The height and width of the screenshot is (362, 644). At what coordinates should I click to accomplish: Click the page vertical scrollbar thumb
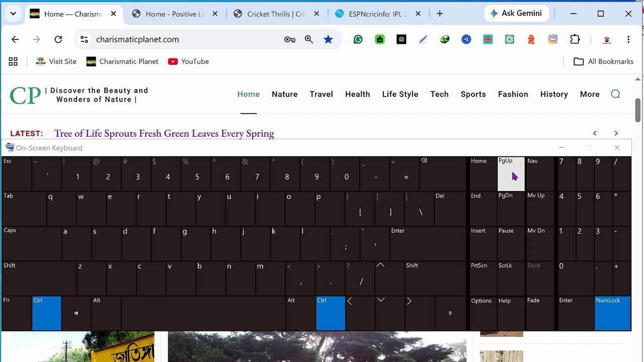638,110
